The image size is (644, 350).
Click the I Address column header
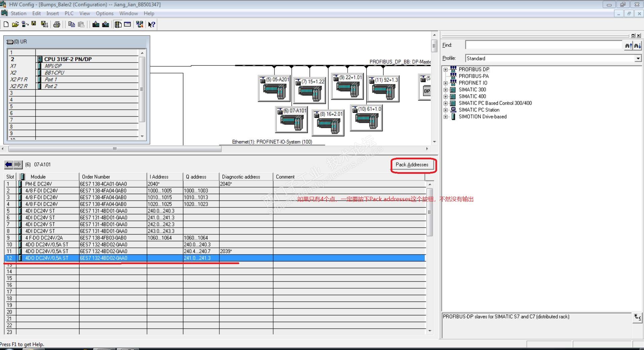[165, 177]
